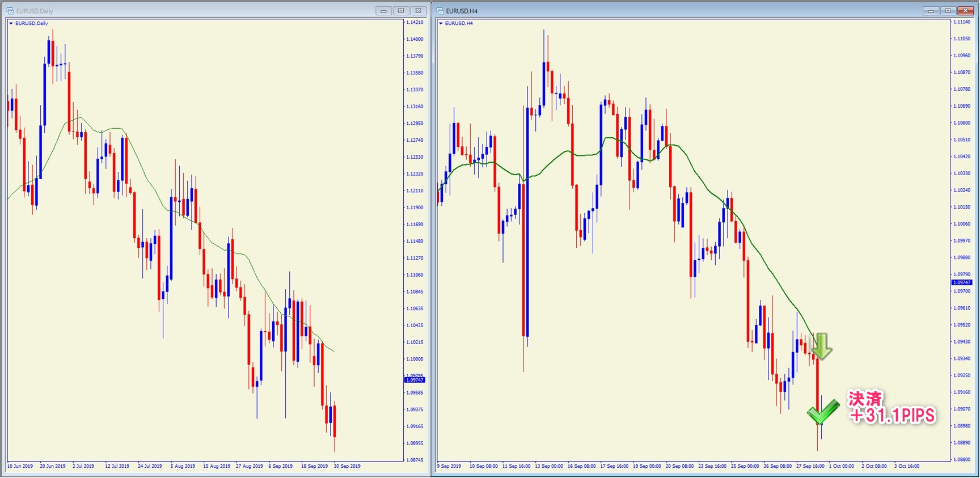
Task: Click the 1.09250 price level on the H4 axis
Action: click(x=962, y=375)
